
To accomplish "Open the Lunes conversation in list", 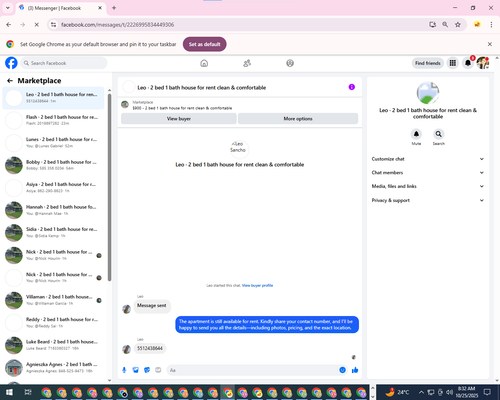I will pos(53,142).
